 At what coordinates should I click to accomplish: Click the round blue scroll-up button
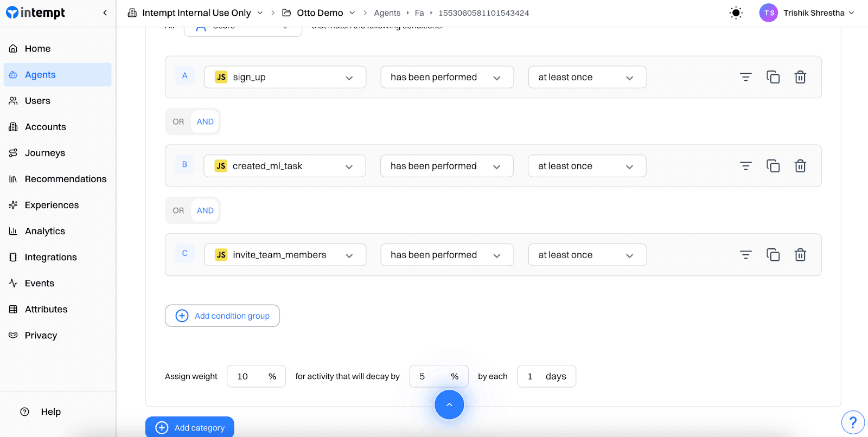point(449,404)
